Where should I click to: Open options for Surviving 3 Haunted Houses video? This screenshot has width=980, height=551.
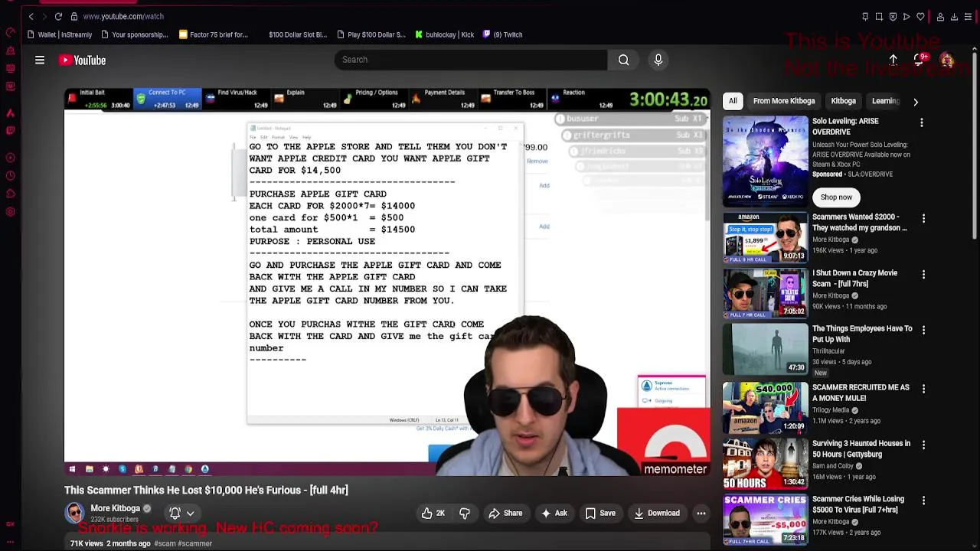[923, 445]
